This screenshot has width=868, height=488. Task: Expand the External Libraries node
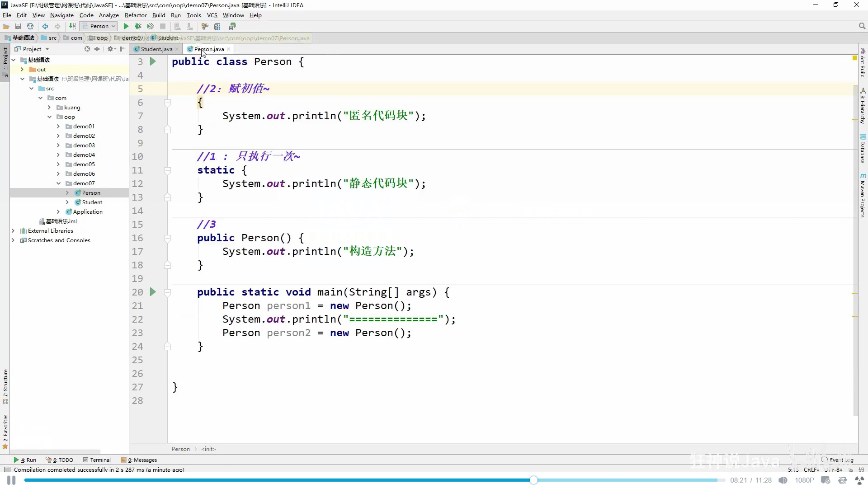[13, 231]
